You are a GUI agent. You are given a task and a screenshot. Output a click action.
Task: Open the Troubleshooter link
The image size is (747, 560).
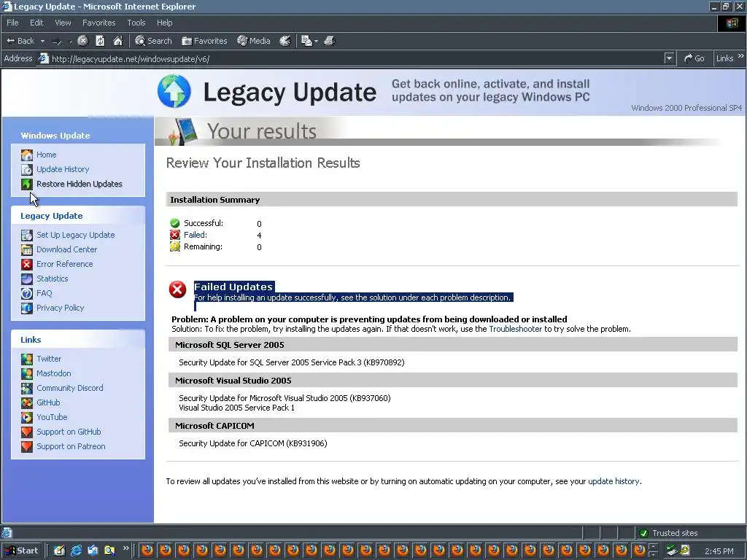[516, 329]
